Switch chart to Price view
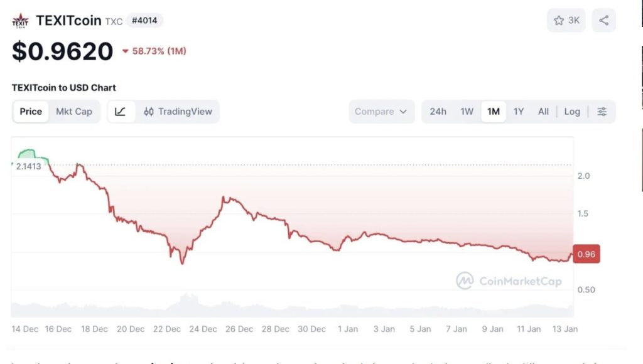Image resolution: width=643 pixels, height=364 pixels. coord(31,112)
